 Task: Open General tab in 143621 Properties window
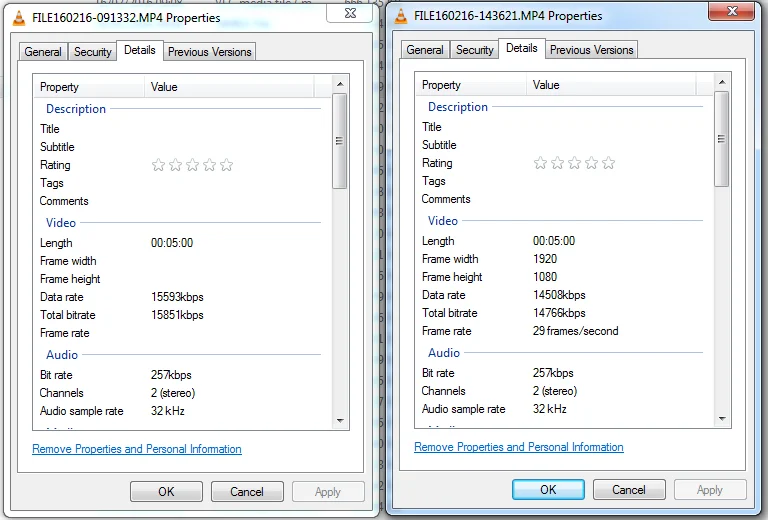(425, 50)
